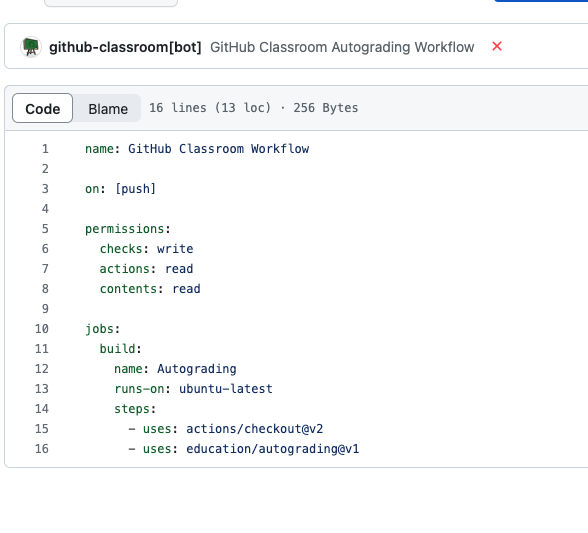Open github-classroom[bot] author link
588x533 pixels.
125,47
